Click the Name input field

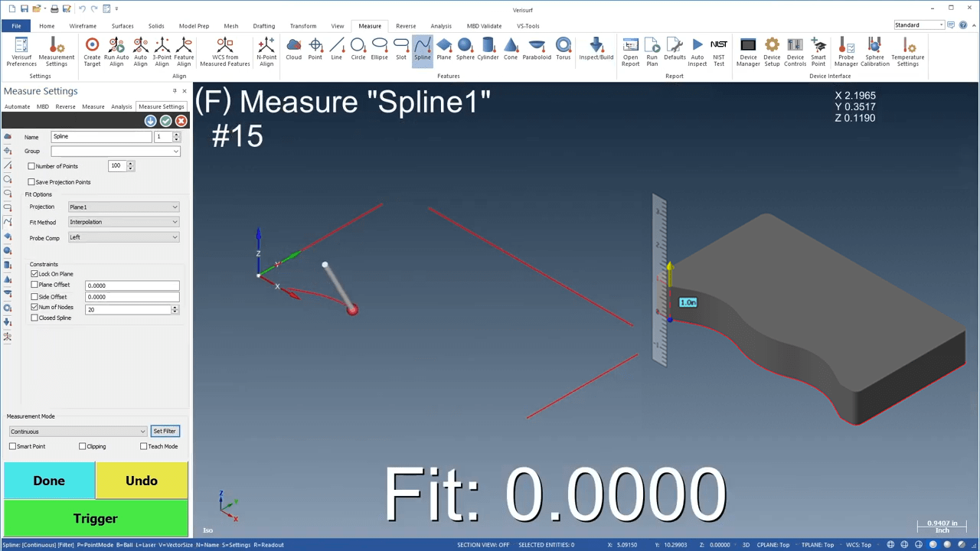pyautogui.click(x=101, y=137)
